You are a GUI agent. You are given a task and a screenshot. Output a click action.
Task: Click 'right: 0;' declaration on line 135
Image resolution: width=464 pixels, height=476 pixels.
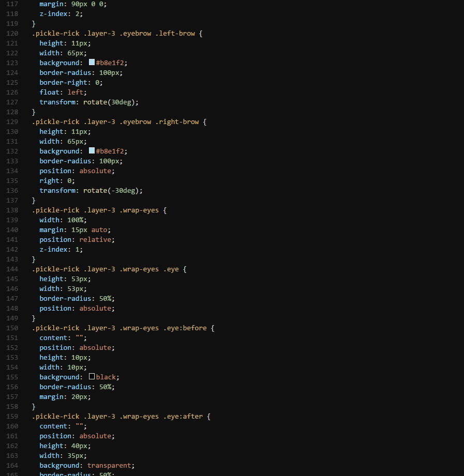click(57, 180)
